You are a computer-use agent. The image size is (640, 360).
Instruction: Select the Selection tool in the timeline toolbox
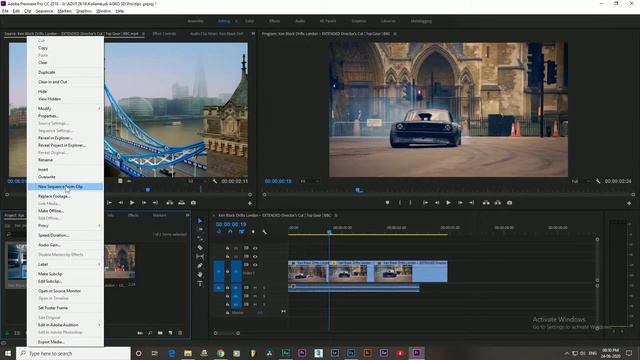(200, 220)
